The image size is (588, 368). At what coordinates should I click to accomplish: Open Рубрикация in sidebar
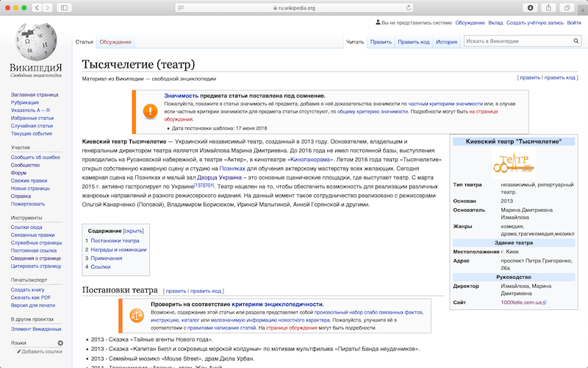click(25, 102)
